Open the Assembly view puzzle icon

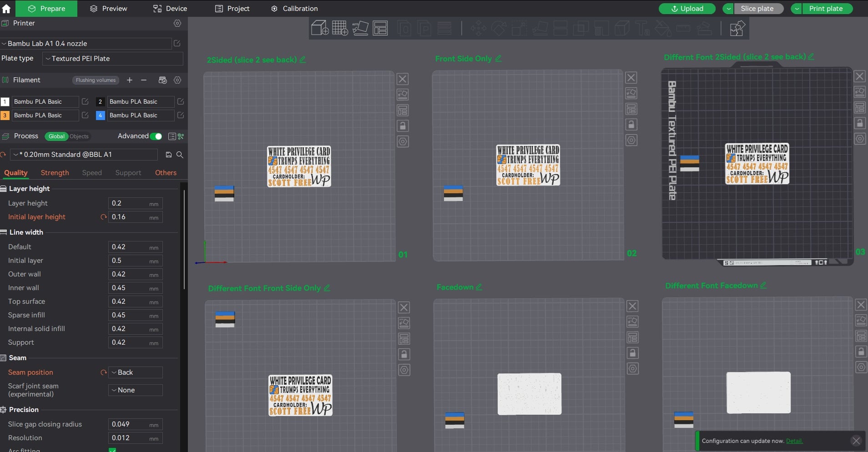tap(737, 28)
